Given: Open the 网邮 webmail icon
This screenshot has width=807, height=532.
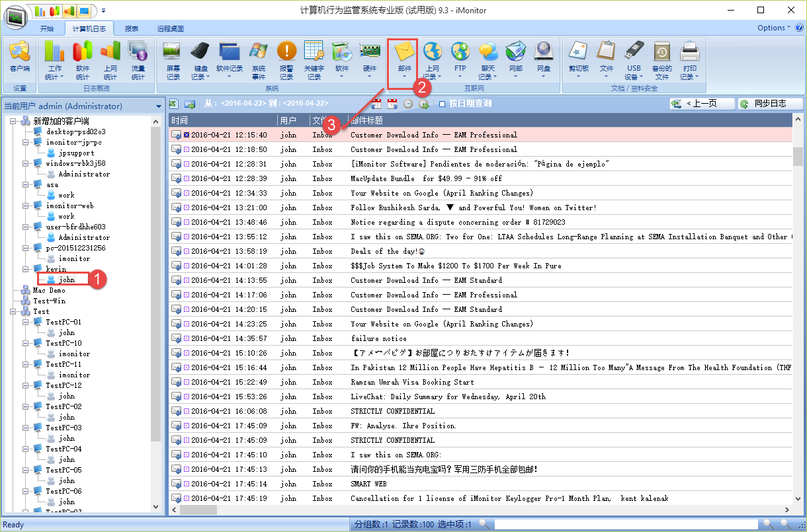Looking at the screenshot, I should (516, 60).
